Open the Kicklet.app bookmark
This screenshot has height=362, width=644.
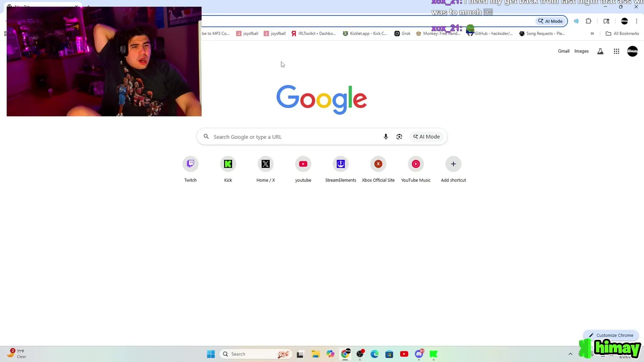365,34
